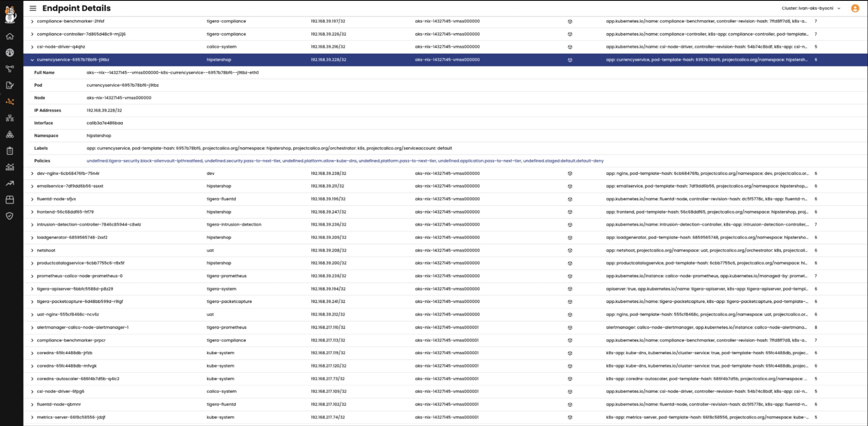Viewport: 868px width, 426px height.
Task: Select the gauge metrics icon in sidebar
Action: [10, 53]
